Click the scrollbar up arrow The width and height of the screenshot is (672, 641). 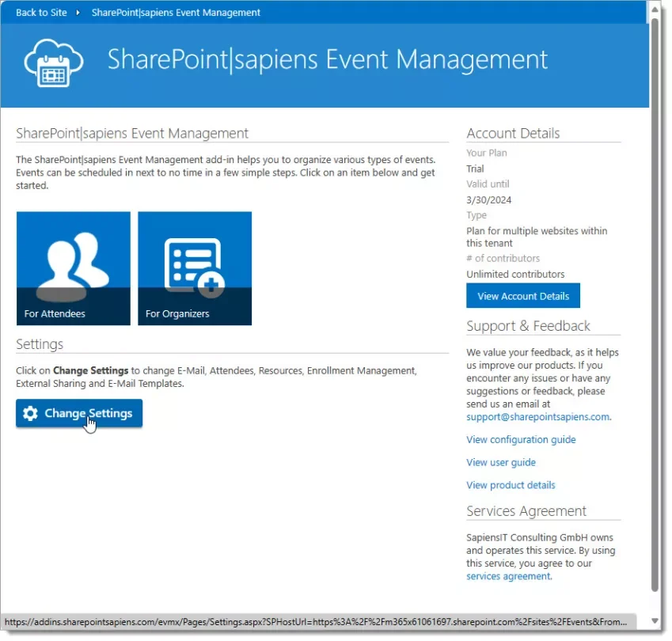(655, 8)
